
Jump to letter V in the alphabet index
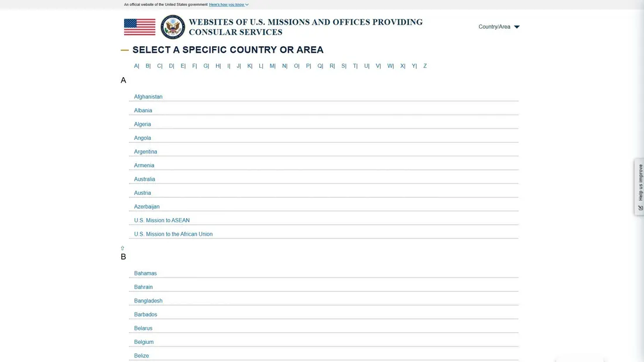378,65
